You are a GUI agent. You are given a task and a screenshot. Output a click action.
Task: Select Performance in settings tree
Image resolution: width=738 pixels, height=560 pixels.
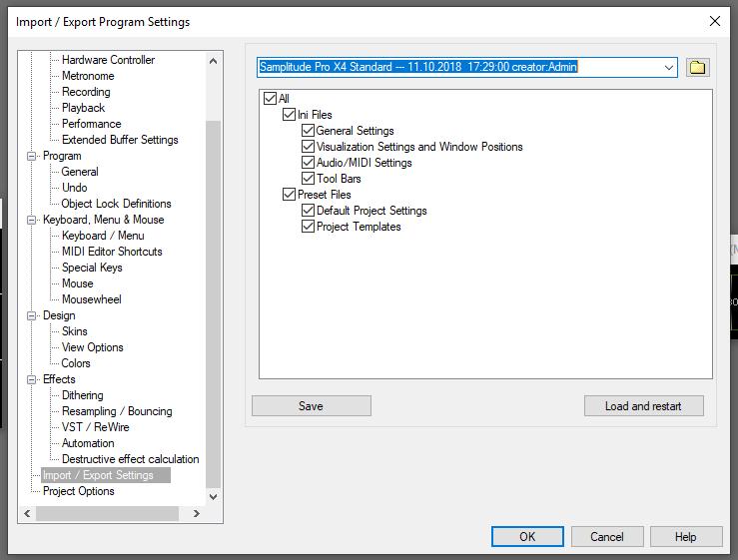click(91, 124)
